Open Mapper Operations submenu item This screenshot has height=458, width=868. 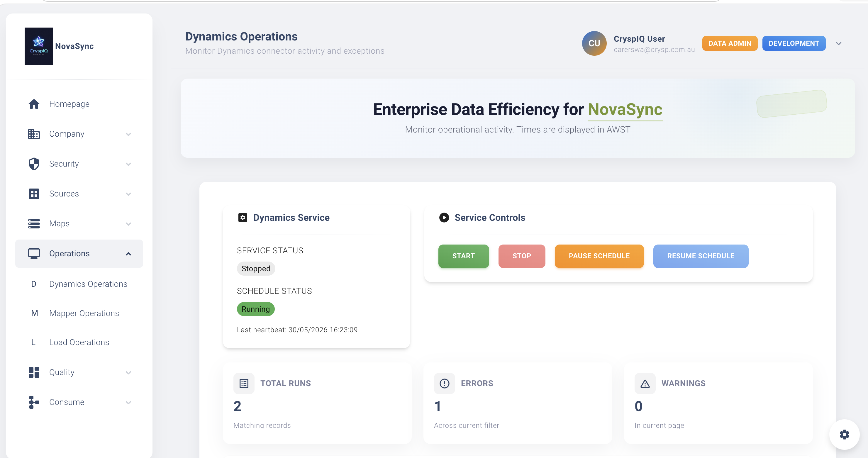[x=79, y=313]
